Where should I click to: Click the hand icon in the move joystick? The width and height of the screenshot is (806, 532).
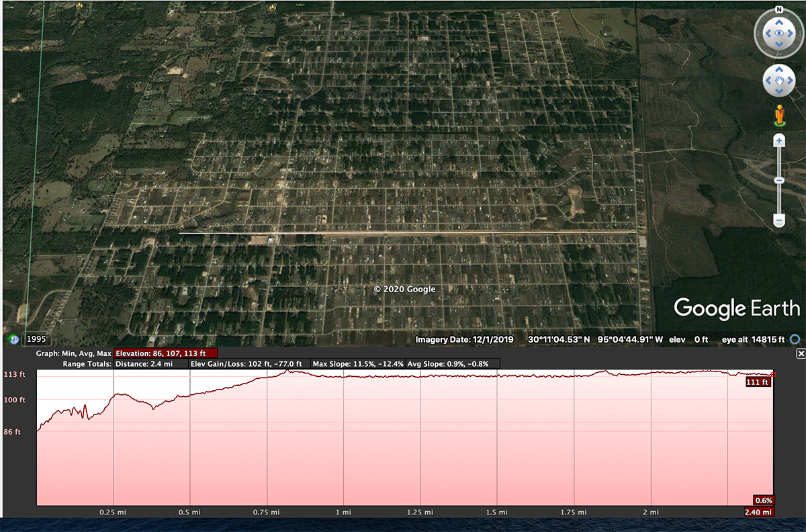coord(779,81)
